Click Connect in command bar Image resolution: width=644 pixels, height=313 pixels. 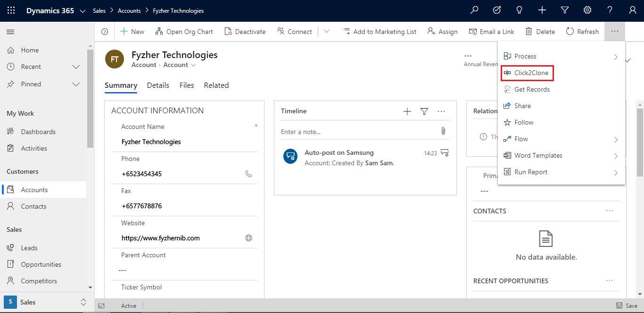(295, 32)
